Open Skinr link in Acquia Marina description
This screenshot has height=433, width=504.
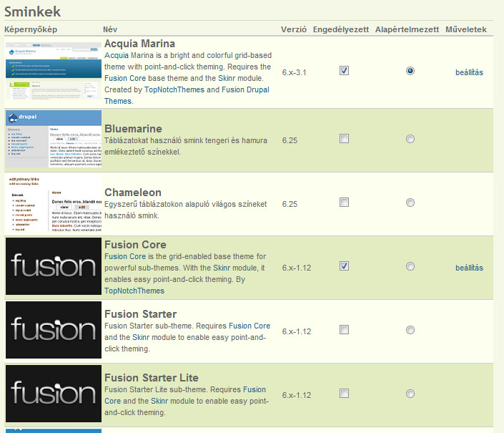227,78
